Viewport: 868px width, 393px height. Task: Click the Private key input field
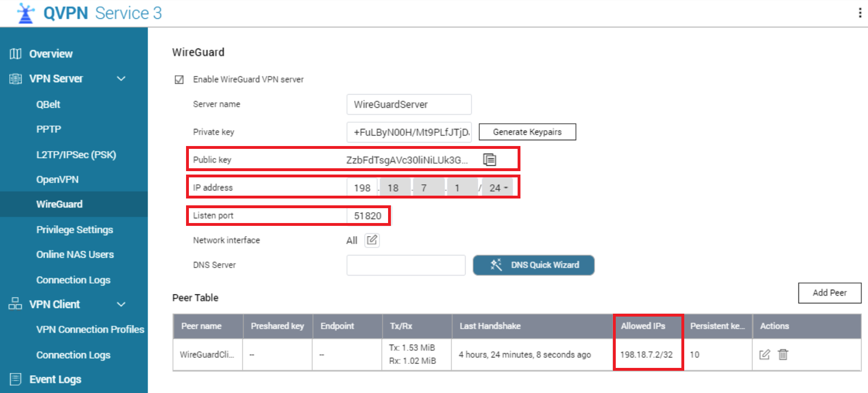409,132
